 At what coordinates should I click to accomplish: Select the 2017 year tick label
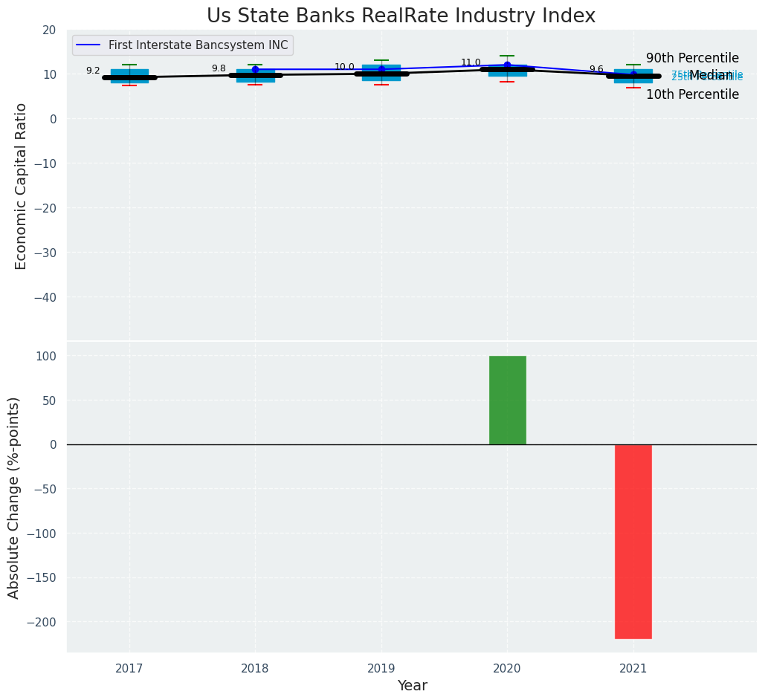point(129,669)
